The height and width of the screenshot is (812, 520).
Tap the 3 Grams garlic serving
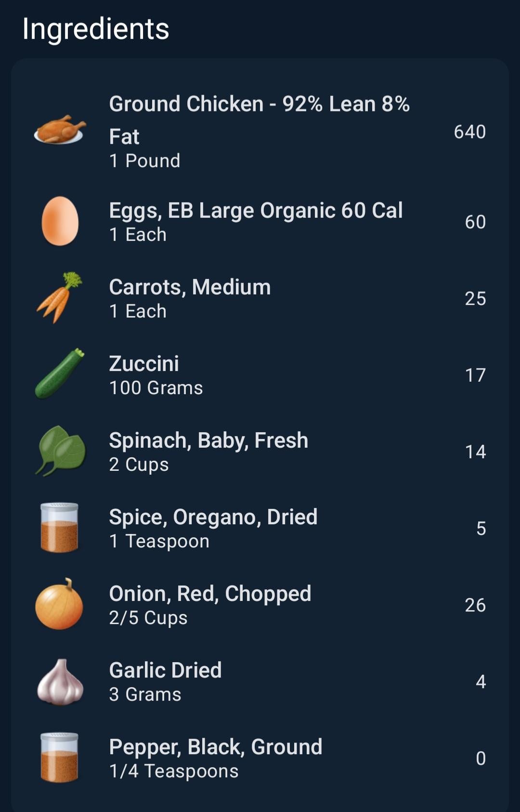tap(145, 694)
